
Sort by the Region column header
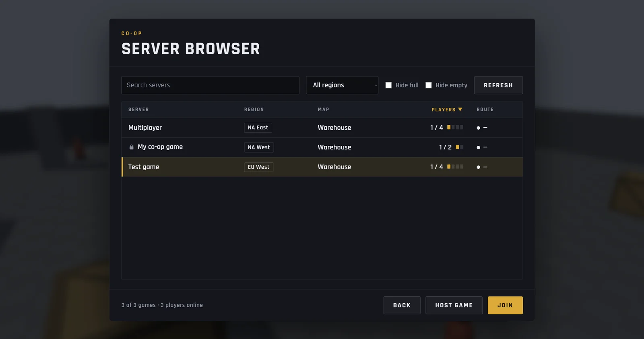tap(254, 110)
